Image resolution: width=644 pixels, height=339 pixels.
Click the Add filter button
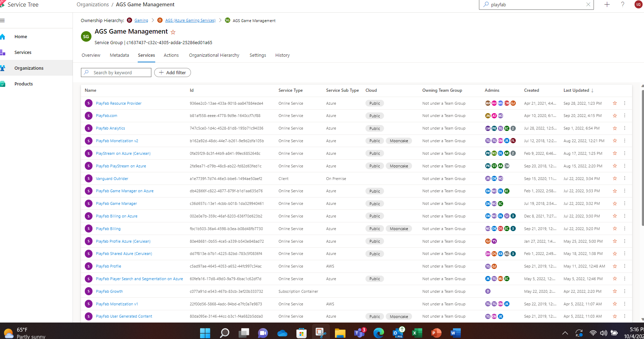172,72
